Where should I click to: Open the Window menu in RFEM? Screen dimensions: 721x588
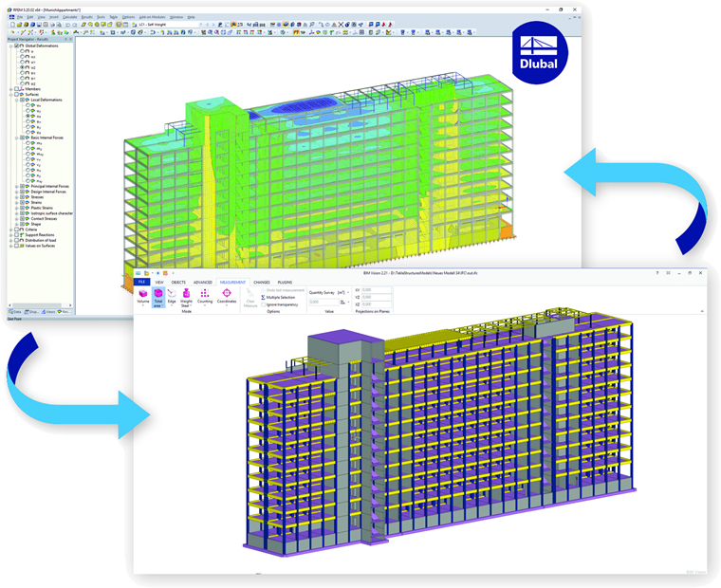(176, 17)
